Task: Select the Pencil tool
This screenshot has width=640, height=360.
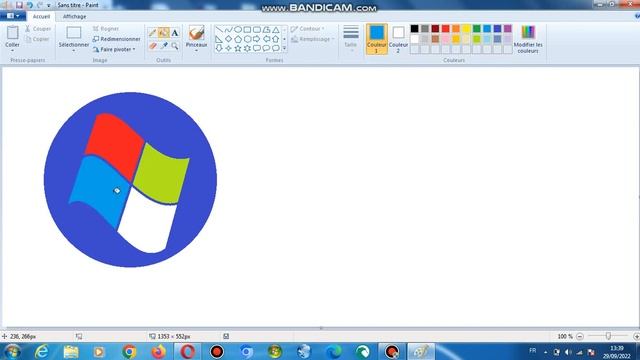Action: click(152, 33)
